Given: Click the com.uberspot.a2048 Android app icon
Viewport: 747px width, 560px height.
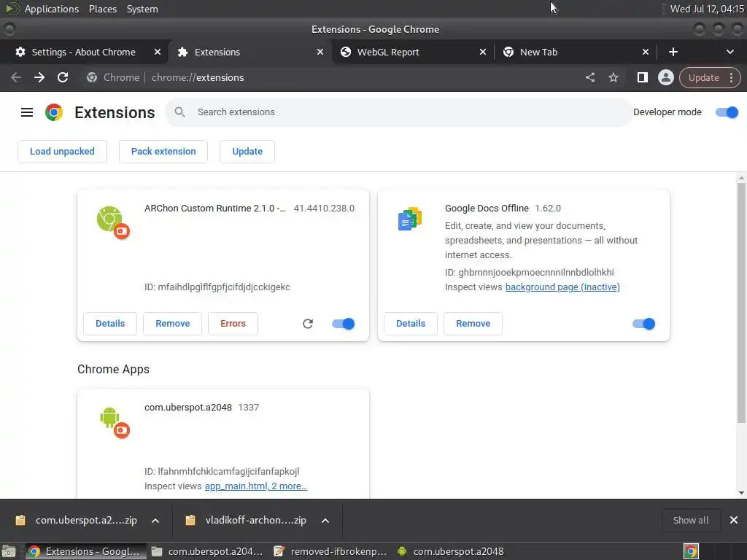Looking at the screenshot, I should 113,422.
